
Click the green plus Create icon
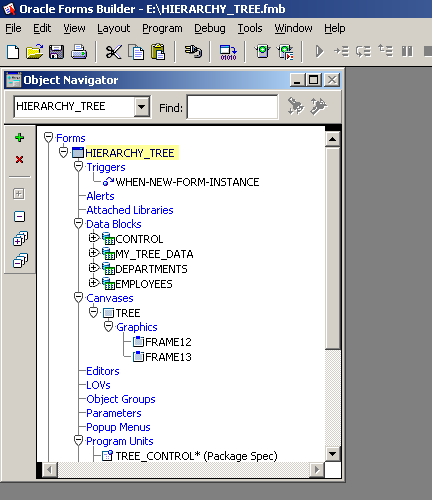19,137
